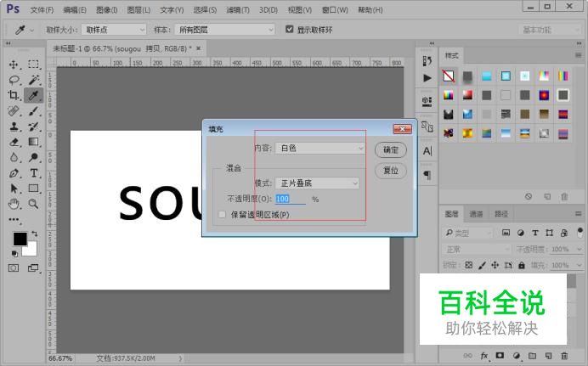This screenshot has height=366, width=588.
Task: Select the Path Selection tool
Action: coord(14,189)
